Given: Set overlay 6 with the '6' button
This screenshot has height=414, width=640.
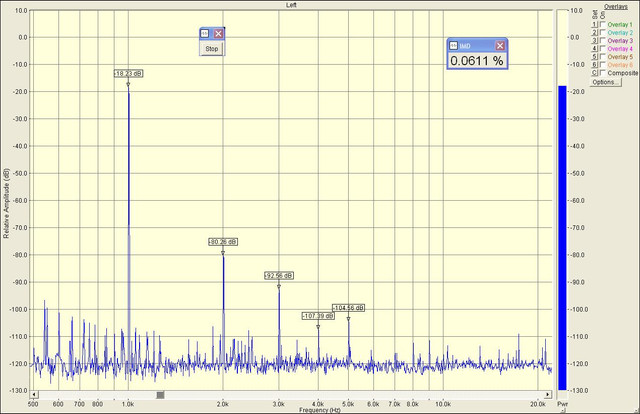Looking at the screenshot, I should (x=595, y=65).
